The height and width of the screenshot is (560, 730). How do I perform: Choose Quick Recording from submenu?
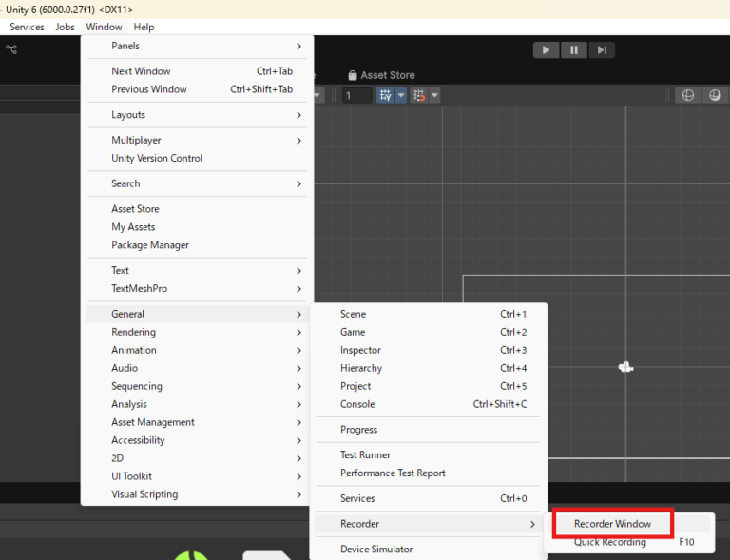[x=609, y=542]
